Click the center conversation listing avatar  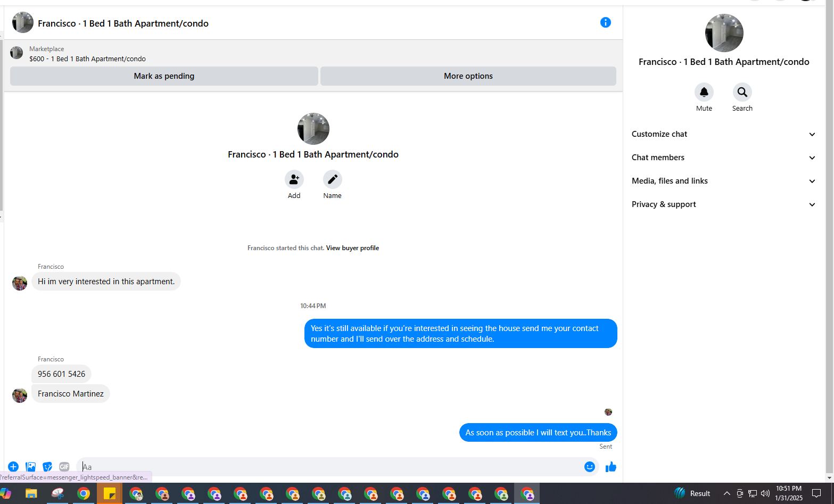tap(313, 129)
